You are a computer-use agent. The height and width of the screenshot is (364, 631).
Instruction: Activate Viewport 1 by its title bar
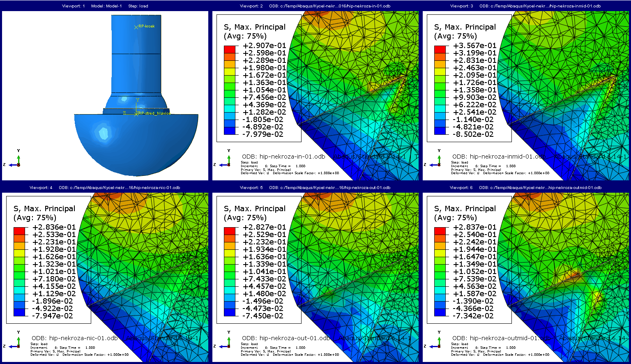(x=105, y=6)
